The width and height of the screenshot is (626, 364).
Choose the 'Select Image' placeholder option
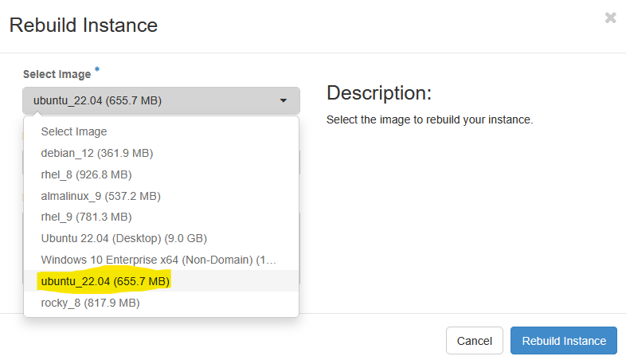point(162,131)
